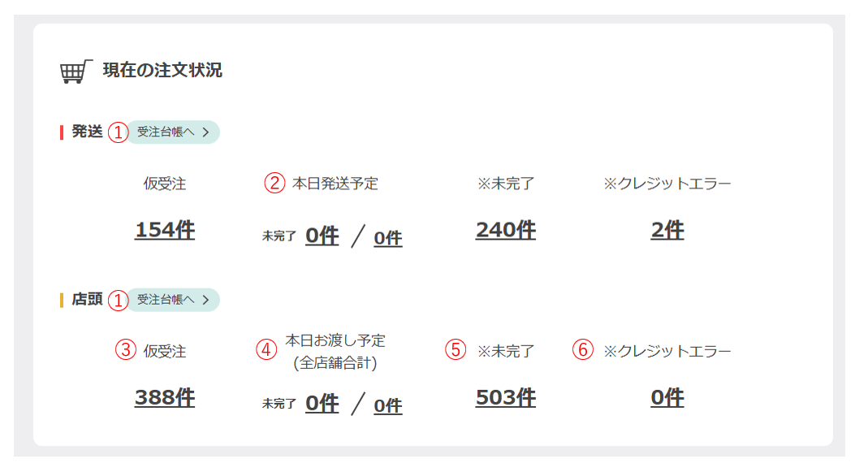Open 受注台帳へ in the 発送 section
Viewport: 868px width, 472px height.
(173, 132)
